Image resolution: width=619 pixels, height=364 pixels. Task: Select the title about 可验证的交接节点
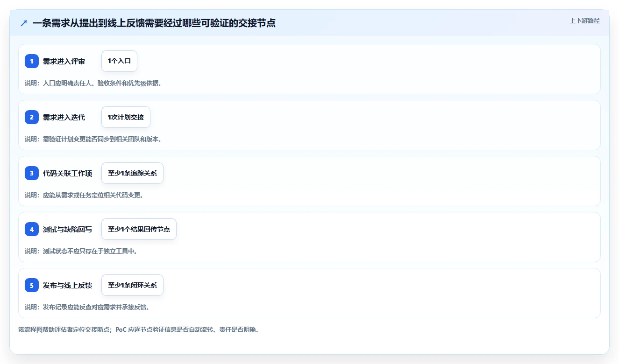click(154, 23)
